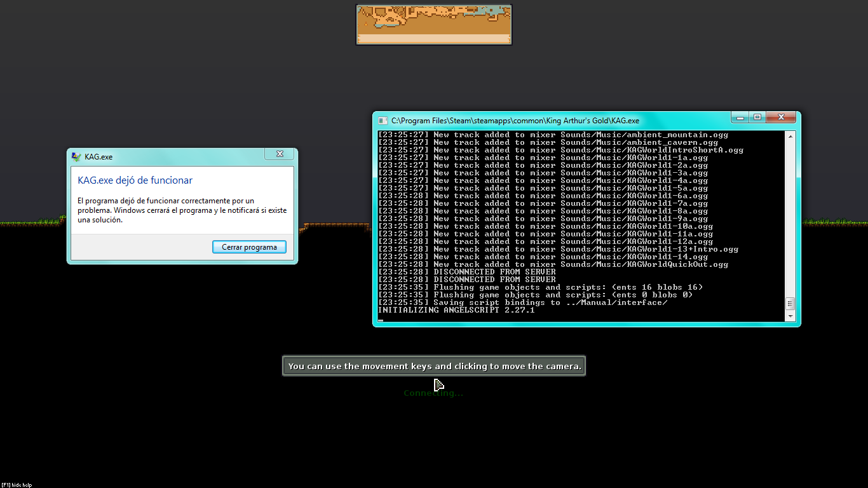Click the console vertical scrollbar thumb
The height and width of the screenshot is (488, 868).
tap(790, 304)
